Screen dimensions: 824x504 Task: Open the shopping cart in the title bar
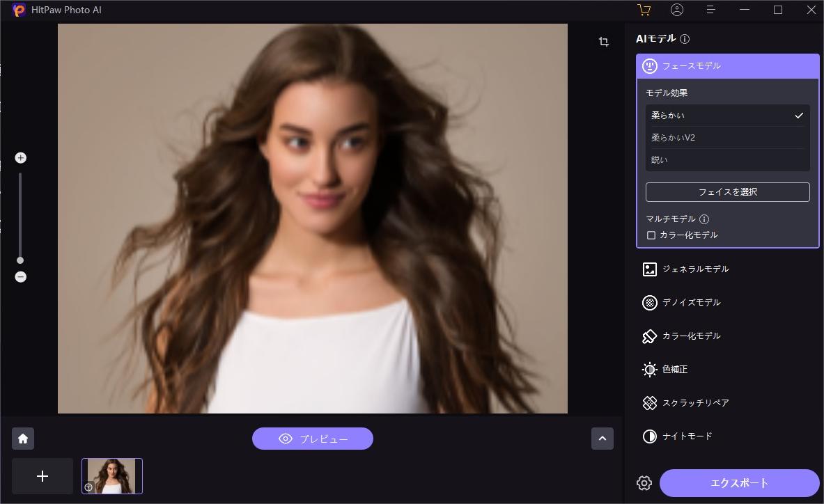coord(644,10)
